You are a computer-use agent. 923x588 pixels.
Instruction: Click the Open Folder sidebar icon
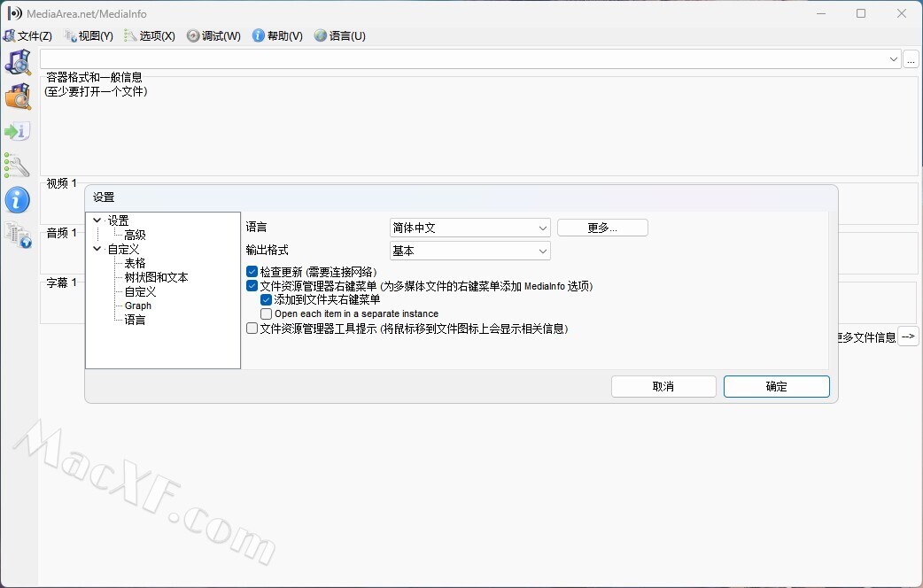tap(18, 97)
